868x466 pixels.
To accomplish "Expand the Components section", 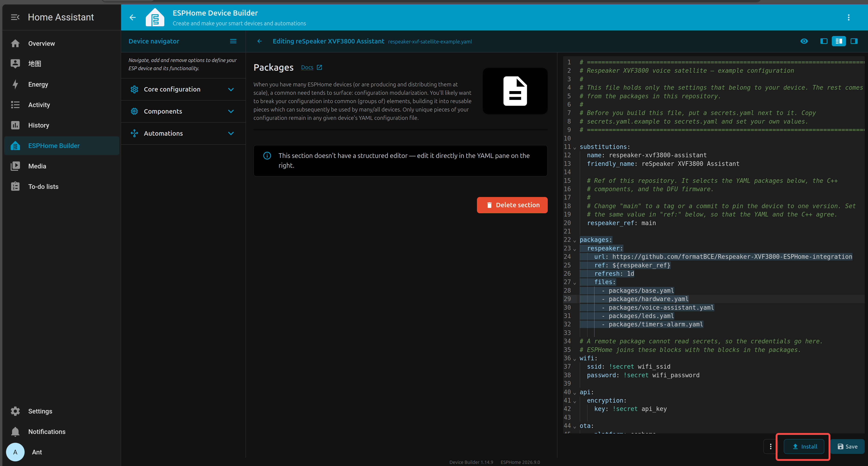I will tap(183, 111).
